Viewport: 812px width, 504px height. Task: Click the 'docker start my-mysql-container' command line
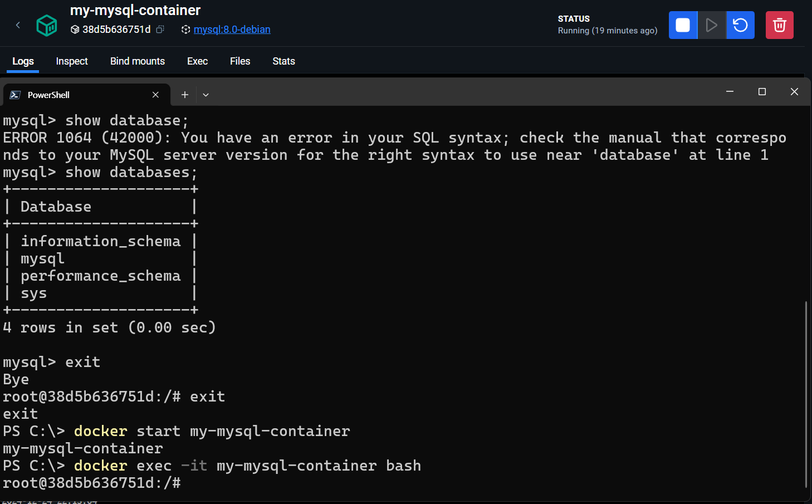pos(177,431)
